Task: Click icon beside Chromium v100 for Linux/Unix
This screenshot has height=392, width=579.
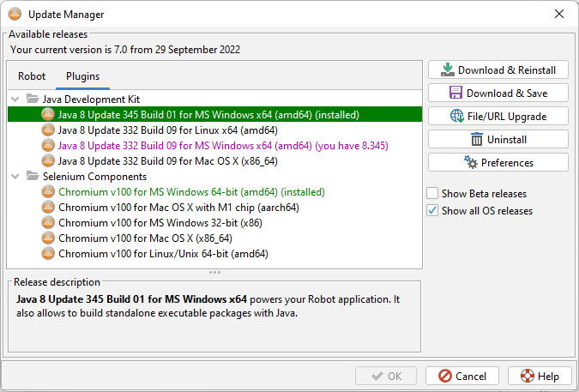Action: (x=49, y=254)
